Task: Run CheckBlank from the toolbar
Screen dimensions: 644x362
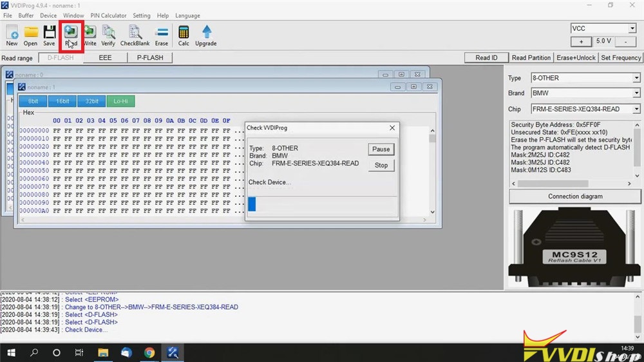Action: [x=135, y=35]
